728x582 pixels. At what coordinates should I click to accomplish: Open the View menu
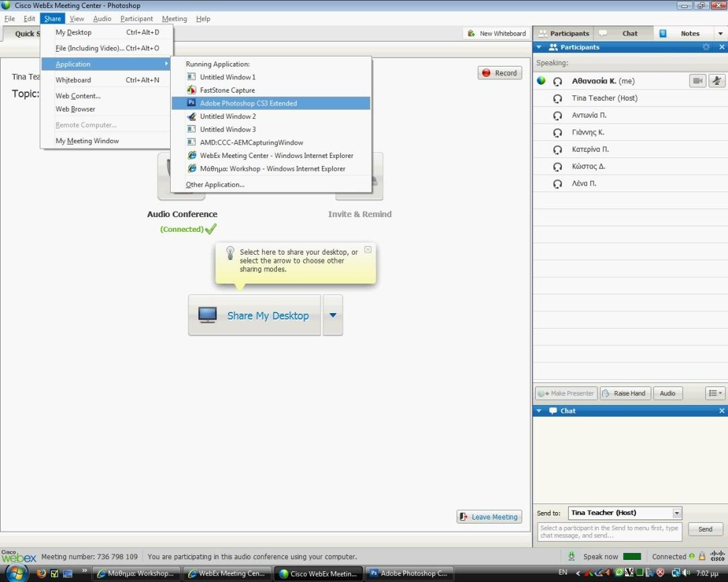(77, 19)
